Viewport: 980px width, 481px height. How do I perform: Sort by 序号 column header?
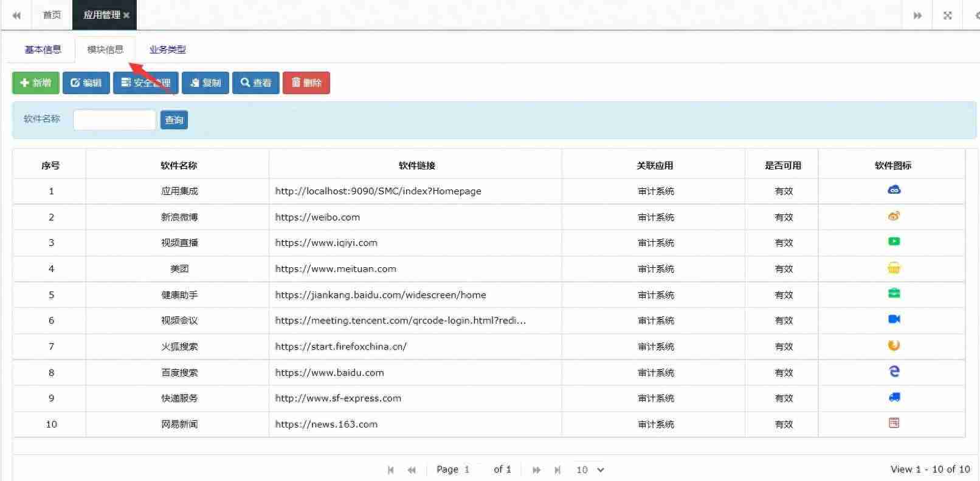click(50, 165)
